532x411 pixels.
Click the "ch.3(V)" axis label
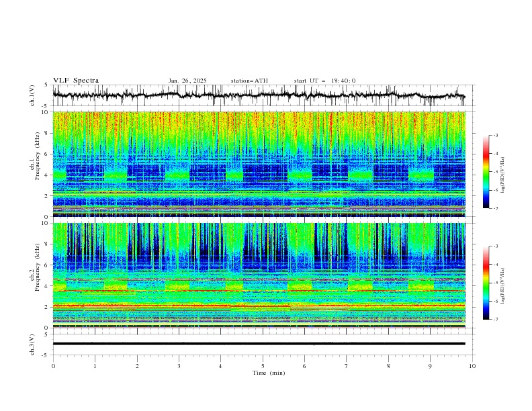pyautogui.click(x=32, y=345)
